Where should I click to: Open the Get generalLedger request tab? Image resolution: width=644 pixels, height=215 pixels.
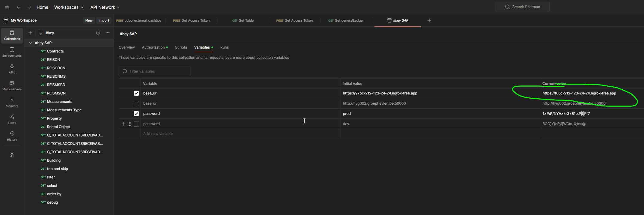coord(346,20)
